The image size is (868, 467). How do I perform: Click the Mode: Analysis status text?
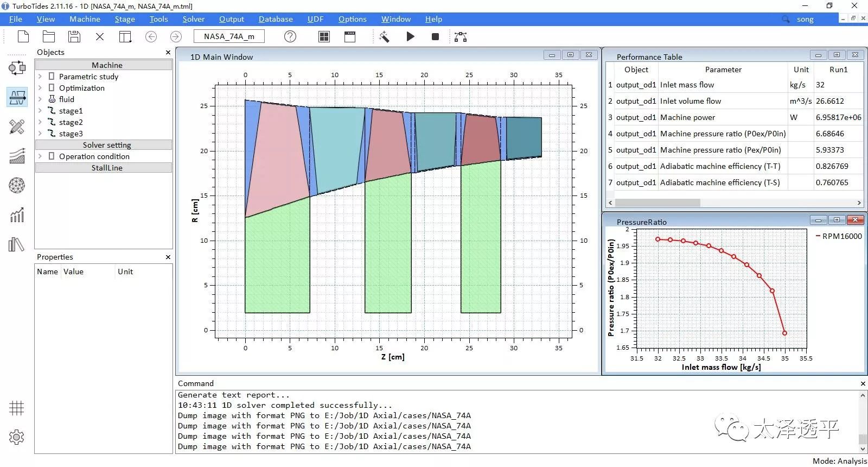click(x=840, y=461)
